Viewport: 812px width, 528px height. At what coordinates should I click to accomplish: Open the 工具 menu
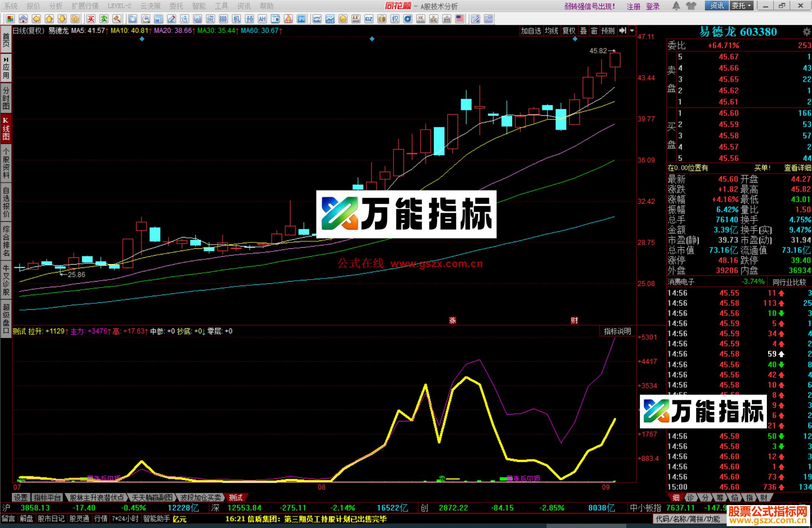coord(223,6)
